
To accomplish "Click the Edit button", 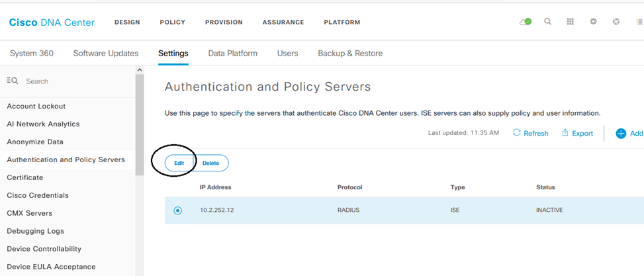I will [179, 163].
